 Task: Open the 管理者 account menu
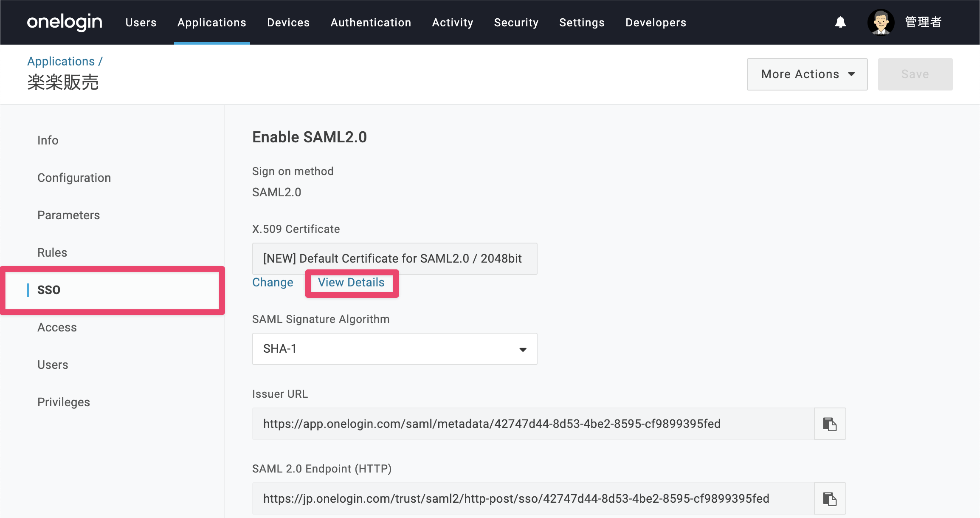[x=923, y=22]
